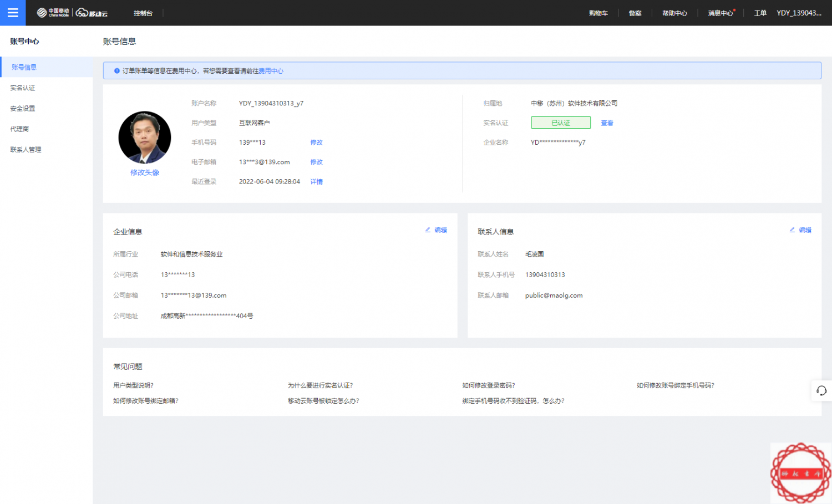
Task: Click 修改头像 under the avatar
Action: (x=145, y=172)
